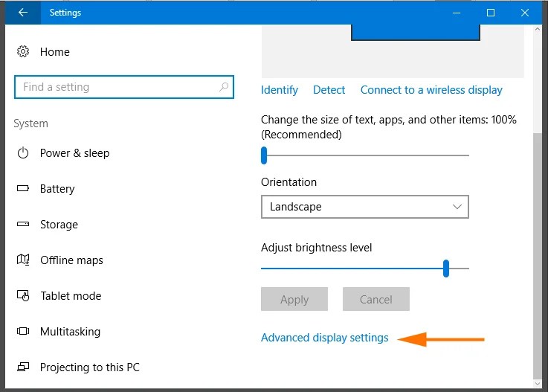Open Multitasking settings
This screenshot has height=392, width=548.
70,332
